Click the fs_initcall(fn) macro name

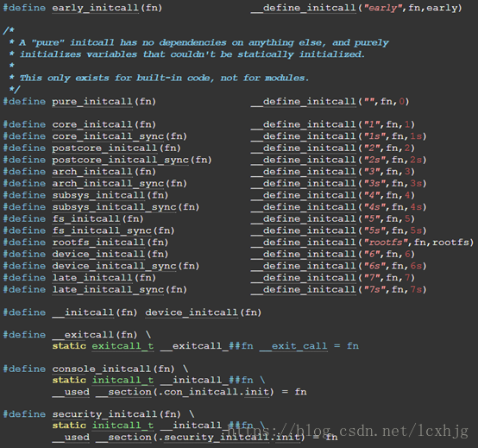(86, 219)
